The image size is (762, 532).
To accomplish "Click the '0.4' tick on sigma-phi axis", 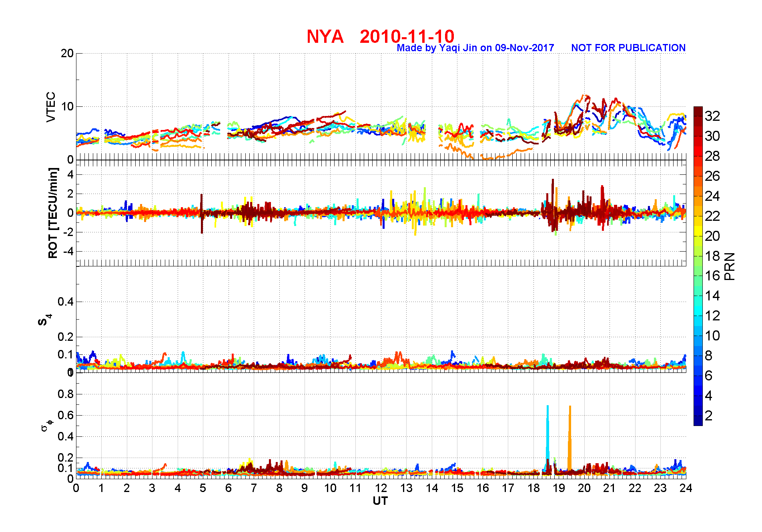I will (x=66, y=436).
